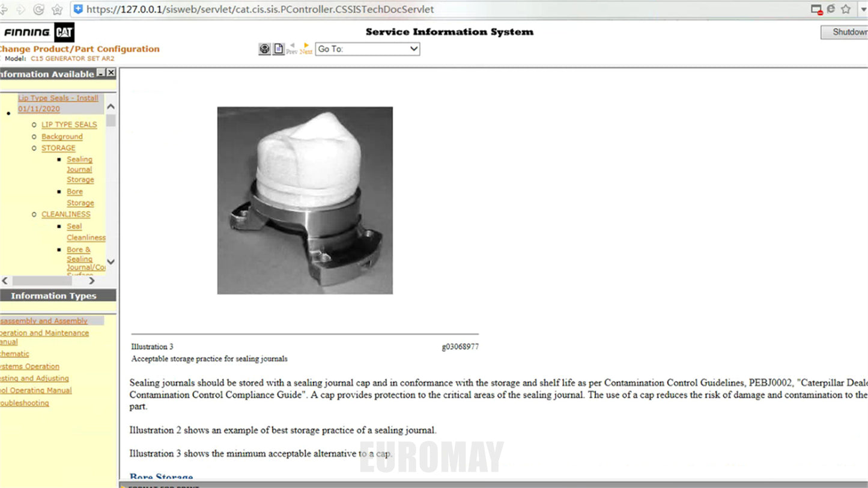Click the popup blocked icon in address bar
This screenshot has width=868, height=488.
pyautogui.click(x=817, y=10)
